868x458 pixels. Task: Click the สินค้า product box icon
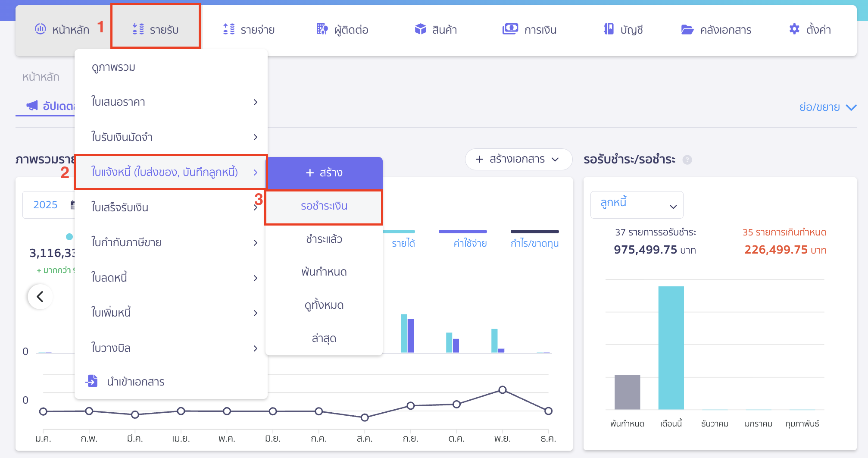point(420,29)
